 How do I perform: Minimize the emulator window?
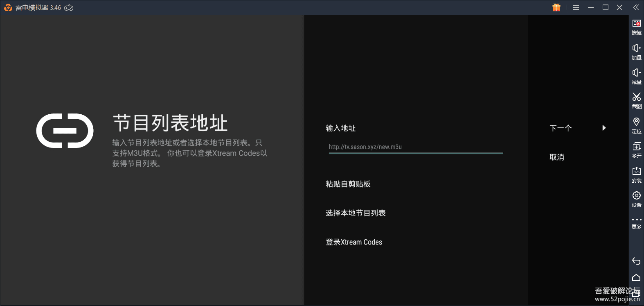[591, 7]
